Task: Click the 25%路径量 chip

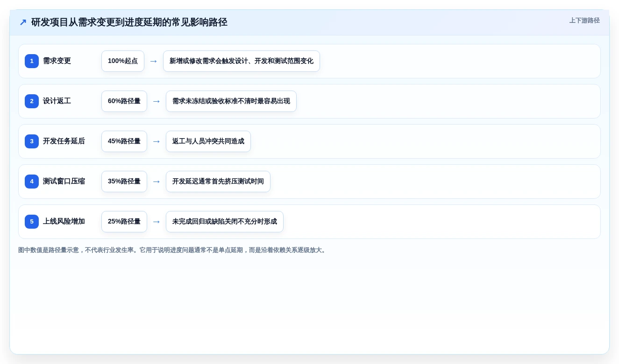Action: [124, 222]
